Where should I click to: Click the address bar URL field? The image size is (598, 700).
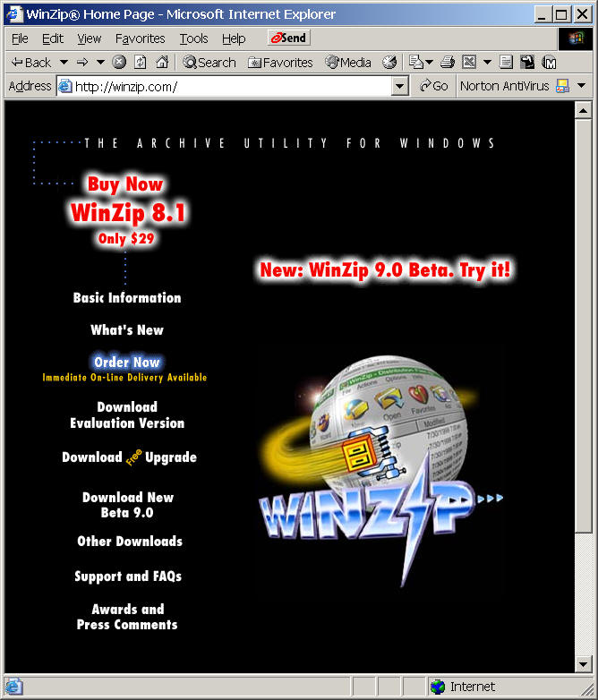tap(232, 86)
